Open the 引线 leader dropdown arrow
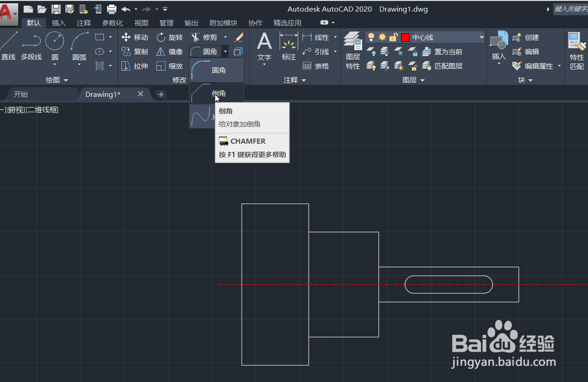Image resolution: width=588 pixels, height=382 pixels. pyautogui.click(x=335, y=51)
